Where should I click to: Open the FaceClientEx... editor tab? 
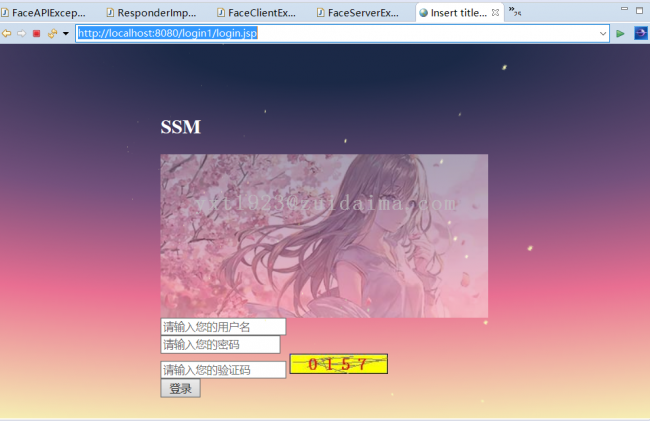pos(258,13)
